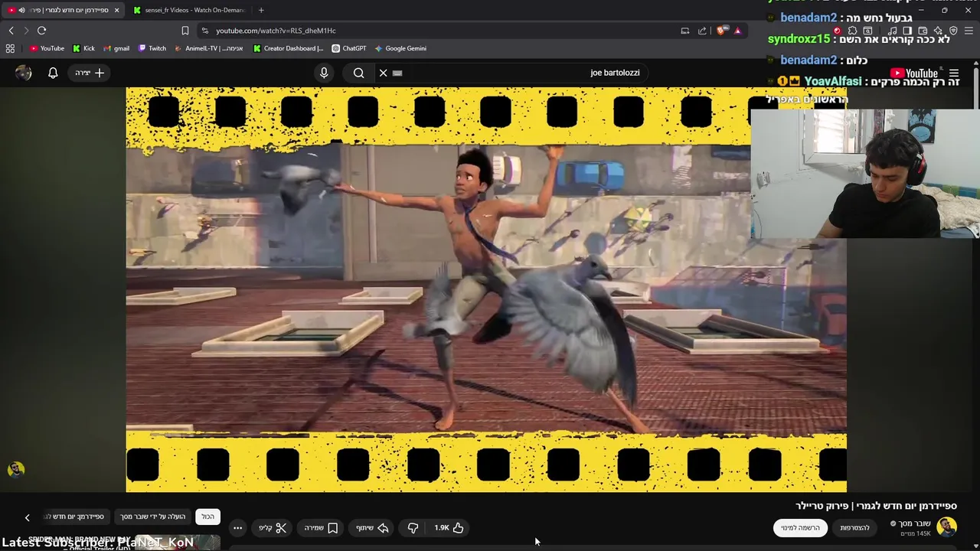The width and height of the screenshot is (980, 551).
Task: Open the Twitch bookmark
Action: (152, 48)
